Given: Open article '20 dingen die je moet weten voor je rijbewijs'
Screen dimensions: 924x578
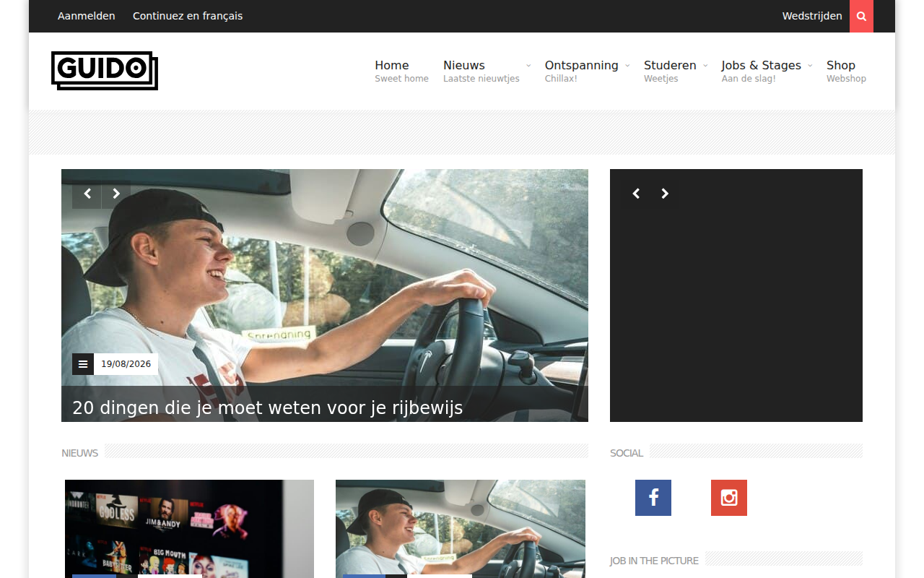Looking at the screenshot, I should [x=268, y=408].
